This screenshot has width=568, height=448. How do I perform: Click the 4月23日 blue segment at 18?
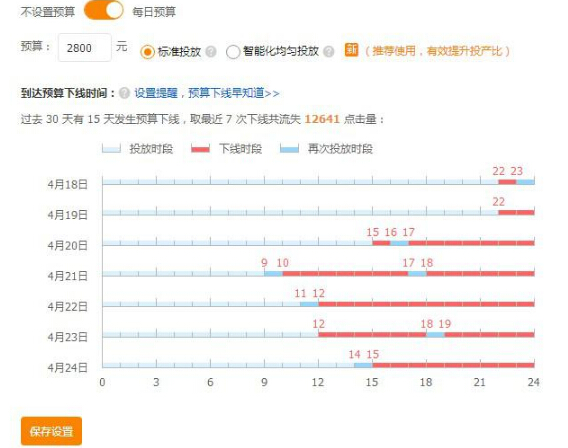point(435,335)
